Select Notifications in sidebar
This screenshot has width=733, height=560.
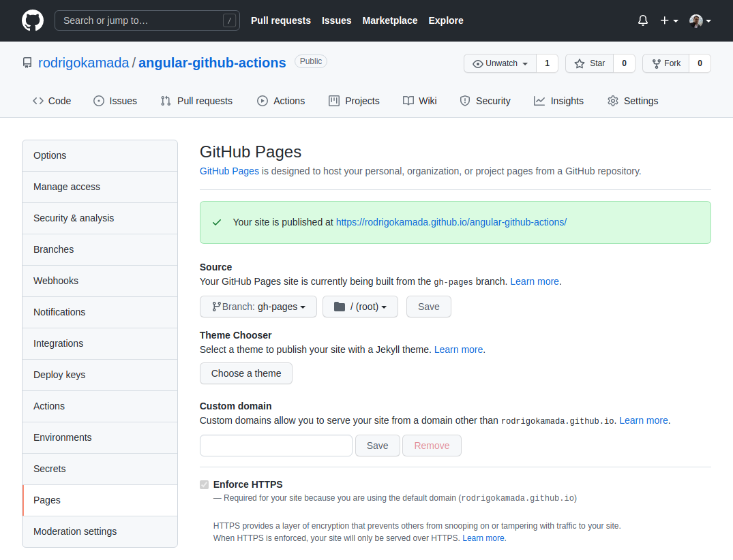100,312
